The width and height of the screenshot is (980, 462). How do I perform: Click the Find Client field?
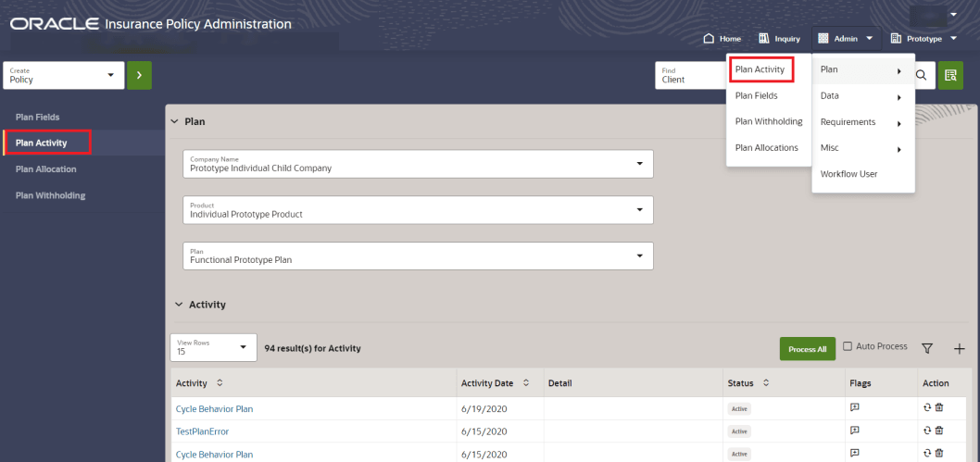690,76
